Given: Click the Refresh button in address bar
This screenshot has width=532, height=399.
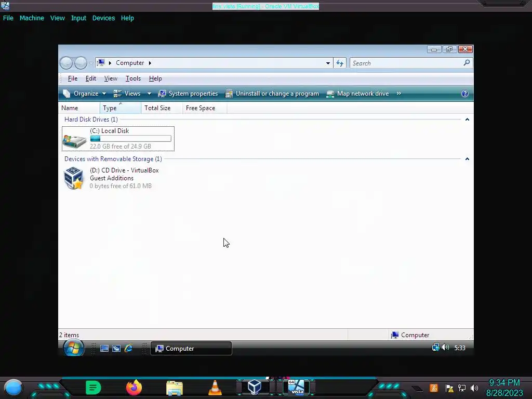Looking at the screenshot, I should click(340, 63).
